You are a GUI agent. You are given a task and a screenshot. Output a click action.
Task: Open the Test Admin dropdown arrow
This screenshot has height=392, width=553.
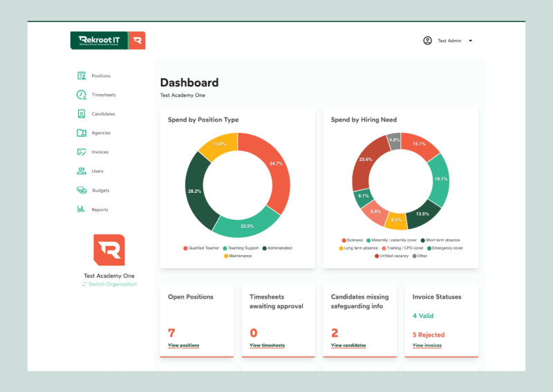[x=471, y=41]
